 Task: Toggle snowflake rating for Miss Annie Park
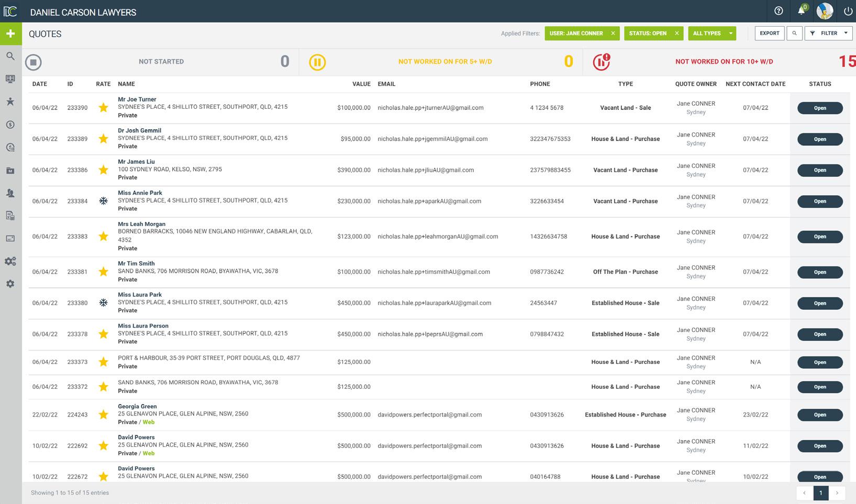[x=104, y=201]
